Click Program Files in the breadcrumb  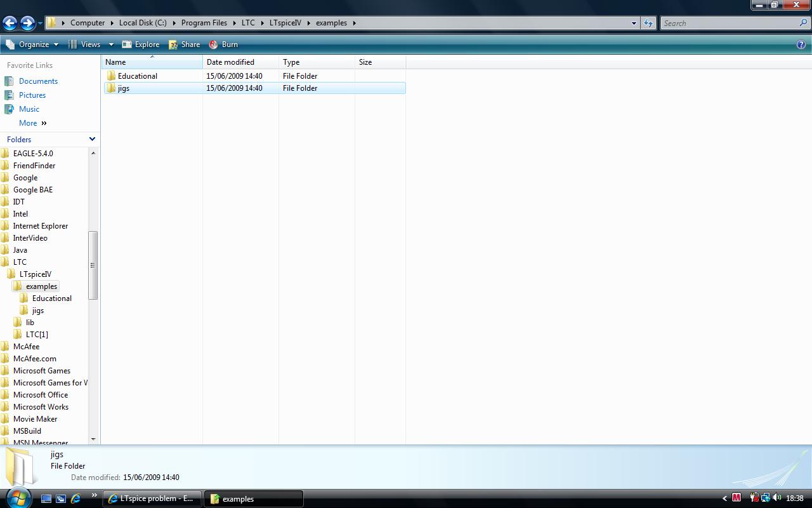pos(204,23)
